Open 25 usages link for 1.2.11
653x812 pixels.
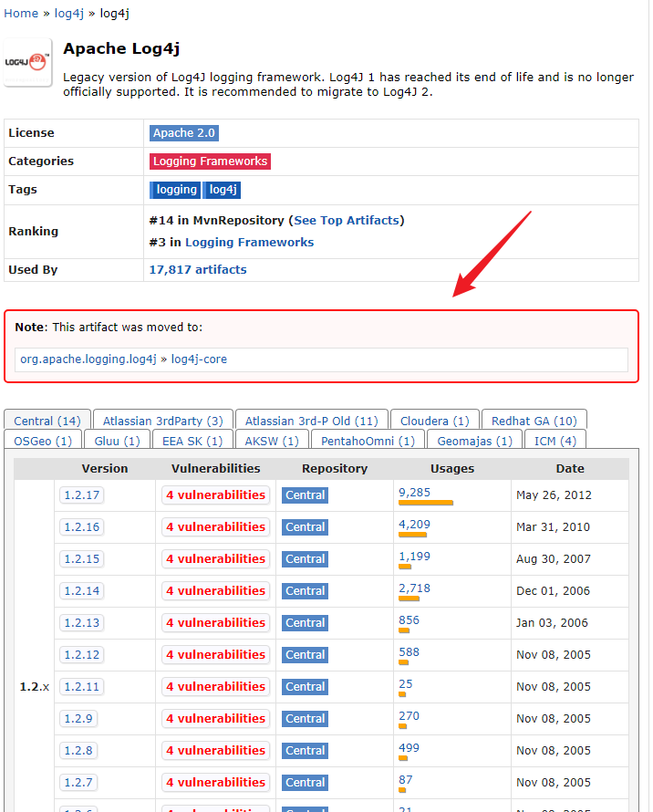click(406, 684)
